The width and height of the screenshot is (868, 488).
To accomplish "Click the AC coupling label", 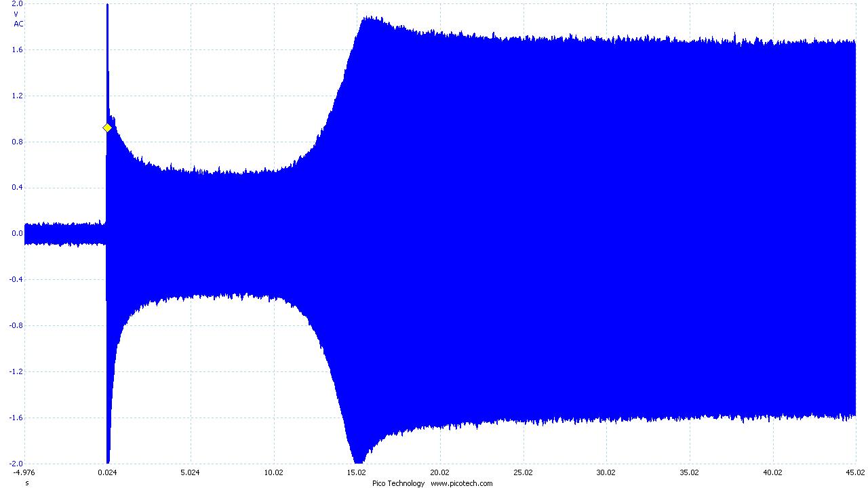I will tap(18, 24).
